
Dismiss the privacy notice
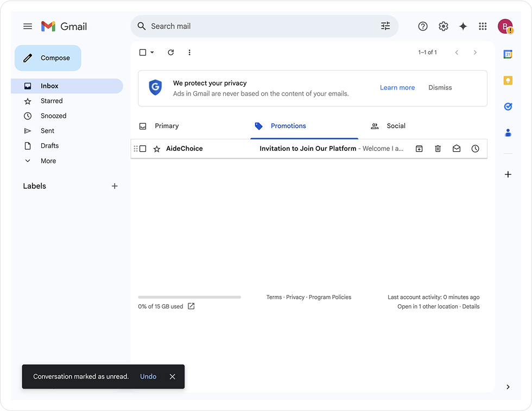click(x=440, y=87)
